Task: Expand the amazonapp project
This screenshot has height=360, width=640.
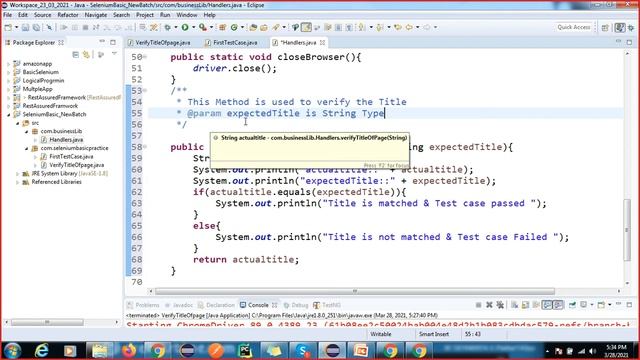Action: point(9,64)
